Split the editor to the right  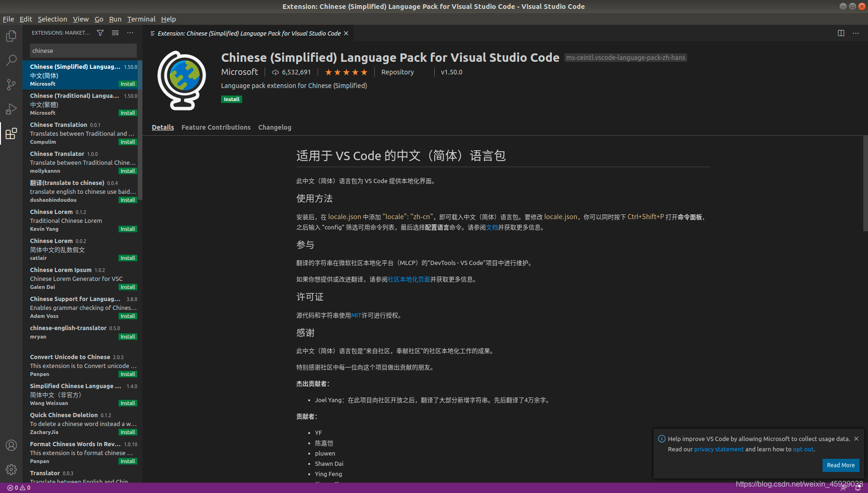coord(841,33)
